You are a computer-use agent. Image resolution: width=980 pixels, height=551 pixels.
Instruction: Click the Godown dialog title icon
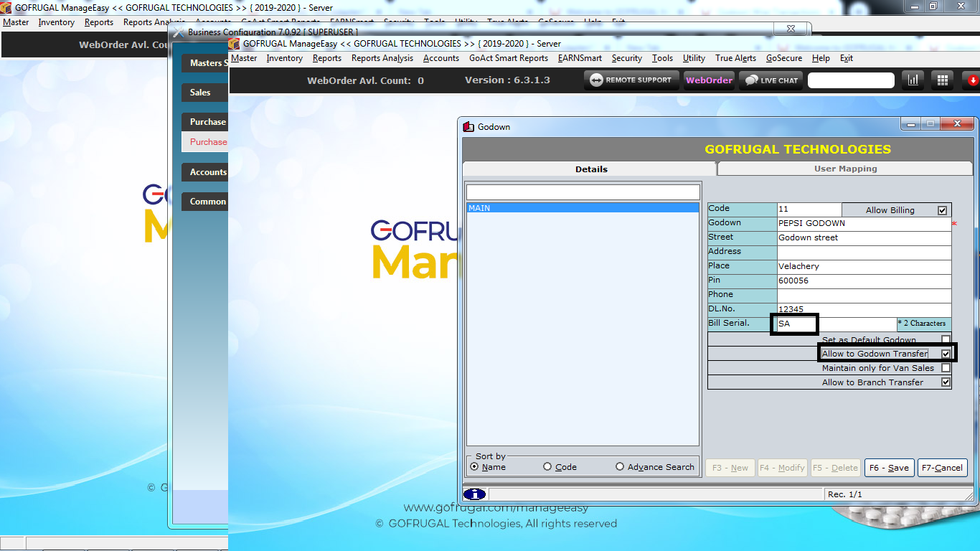click(469, 127)
